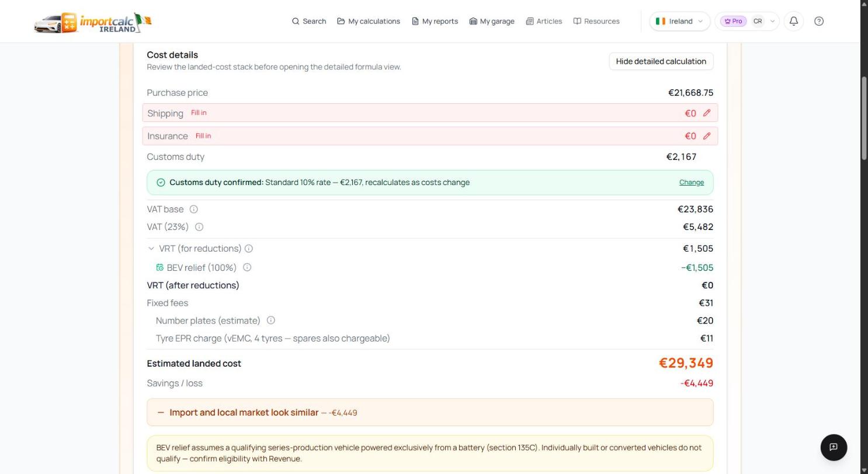Show info for VRT (for reductions)
The width and height of the screenshot is (868, 474).
coord(249,248)
